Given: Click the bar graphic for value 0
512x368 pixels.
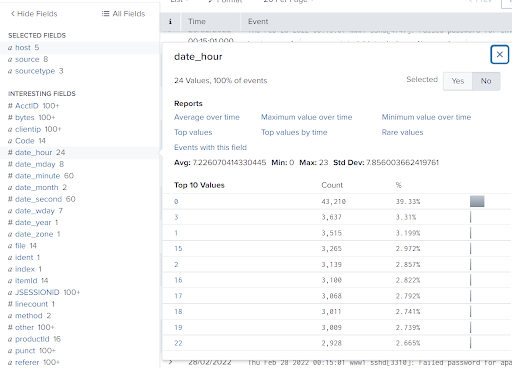Looking at the screenshot, I should click(477, 201).
